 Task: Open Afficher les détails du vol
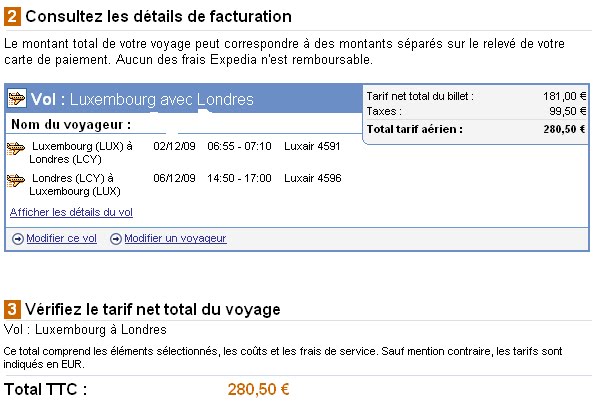[71, 212]
